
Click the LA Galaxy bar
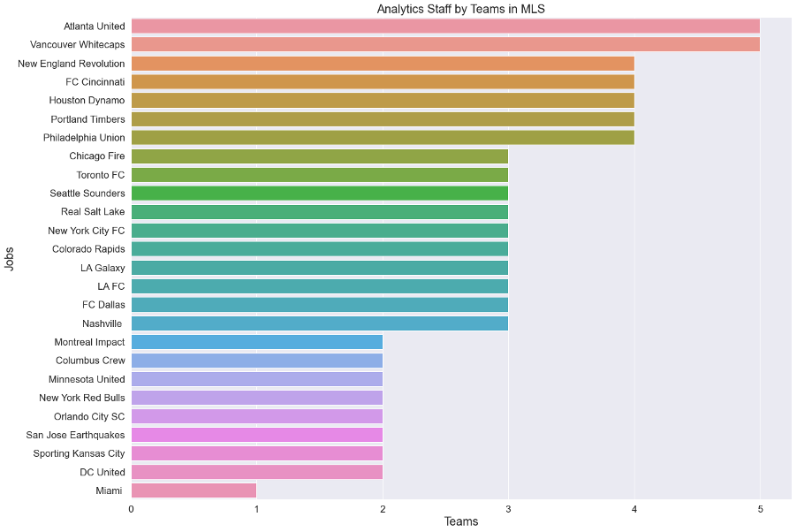(320, 268)
